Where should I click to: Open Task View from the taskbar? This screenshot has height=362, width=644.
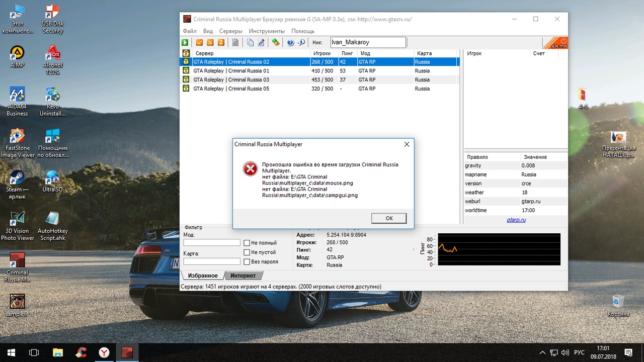click(34, 352)
